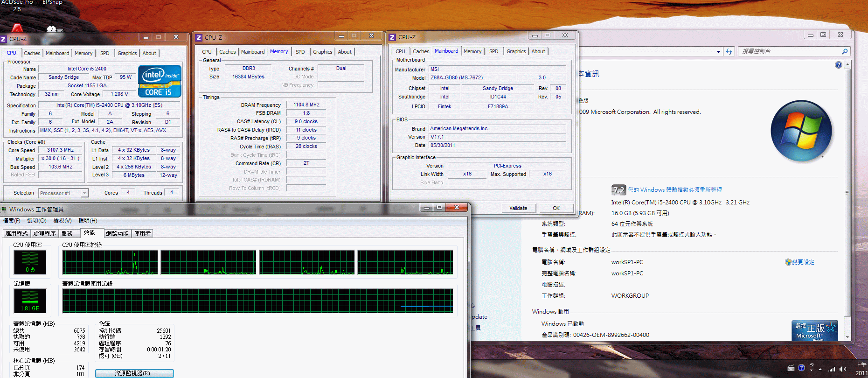Click the Intel Core i5 logo badge
Viewport: 868px width, 378px height.
[160, 81]
